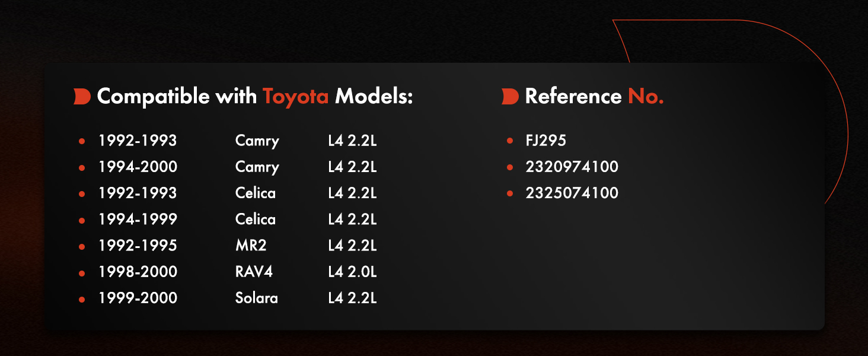Click the red bullet before 1998-2000
Viewport: 868px width, 356px height.
(82, 272)
